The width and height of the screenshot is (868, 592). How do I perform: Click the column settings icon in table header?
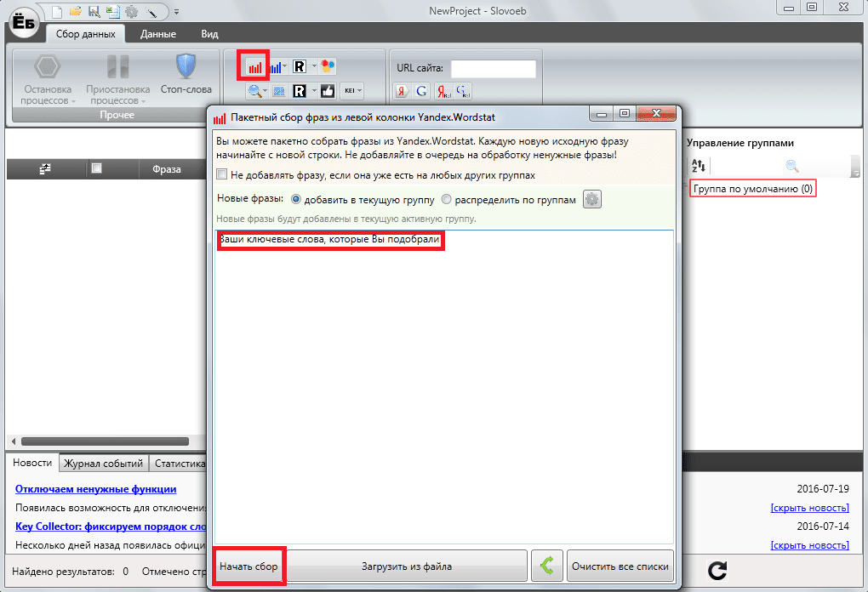(x=45, y=168)
